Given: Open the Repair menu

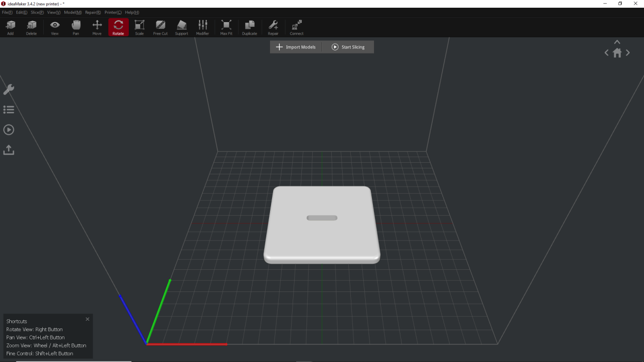Looking at the screenshot, I should point(93,12).
